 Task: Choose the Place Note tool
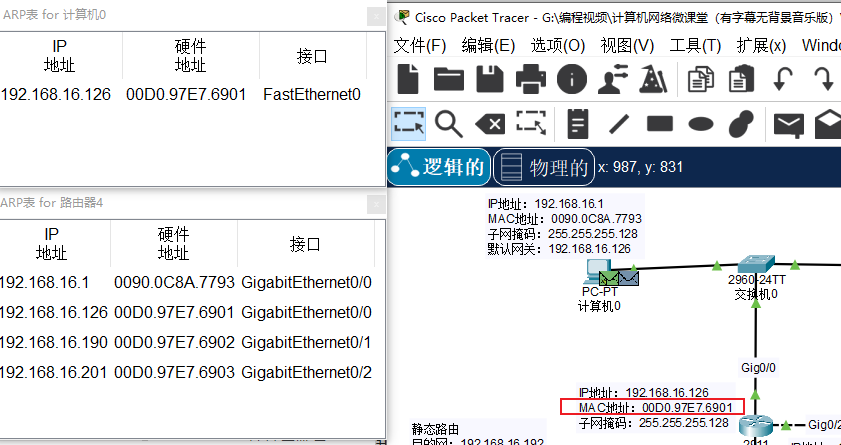coord(578,124)
